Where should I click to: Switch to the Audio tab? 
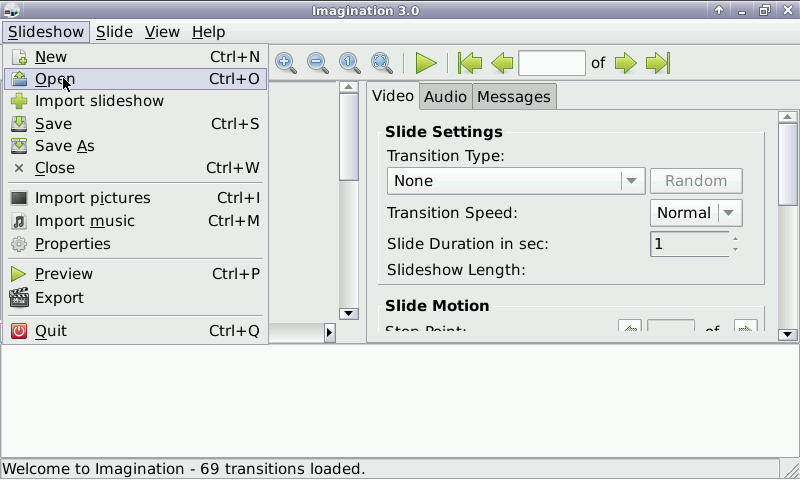click(445, 97)
